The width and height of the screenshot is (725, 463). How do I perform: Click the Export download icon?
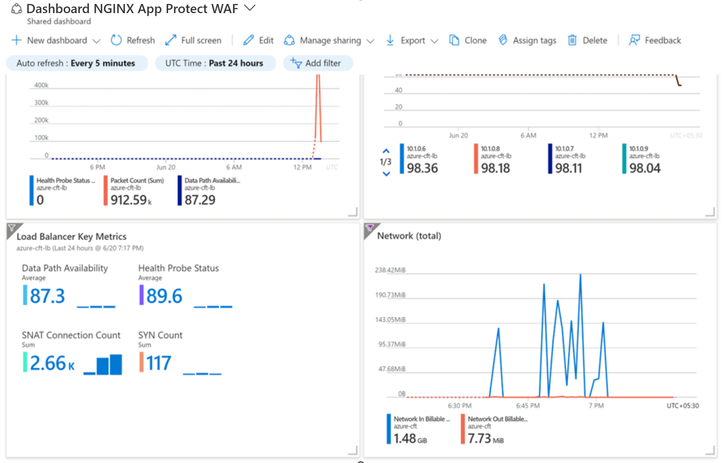pos(390,40)
